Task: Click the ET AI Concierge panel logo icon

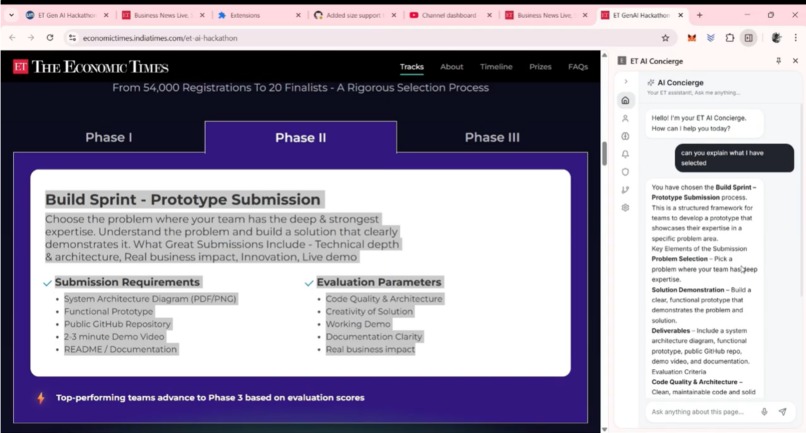Action: (x=621, y=61)
